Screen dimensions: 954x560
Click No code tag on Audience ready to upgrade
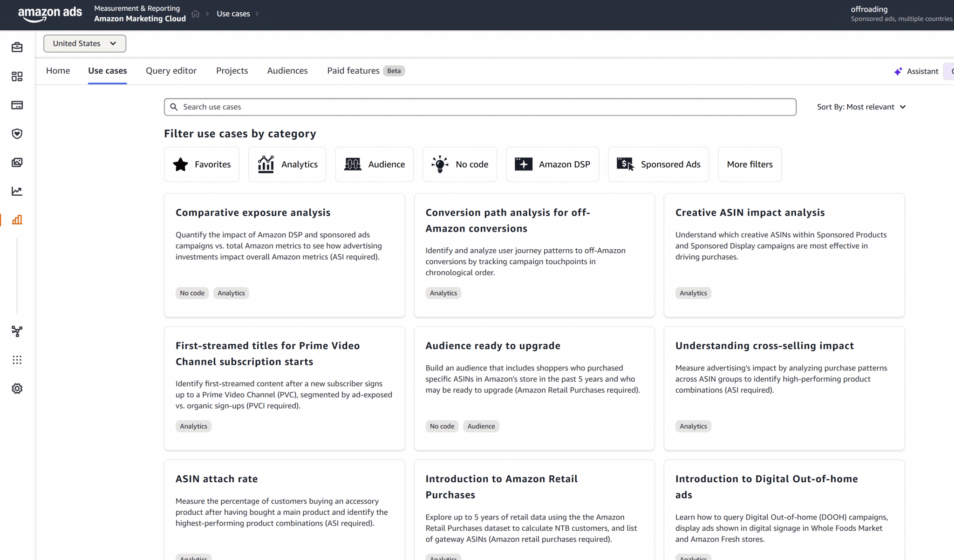click(x=442, y=426)
